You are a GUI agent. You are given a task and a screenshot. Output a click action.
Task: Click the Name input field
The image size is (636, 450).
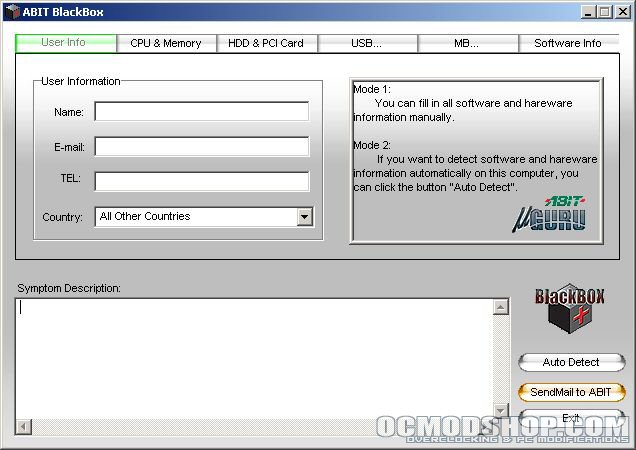(x=202, y=112)
